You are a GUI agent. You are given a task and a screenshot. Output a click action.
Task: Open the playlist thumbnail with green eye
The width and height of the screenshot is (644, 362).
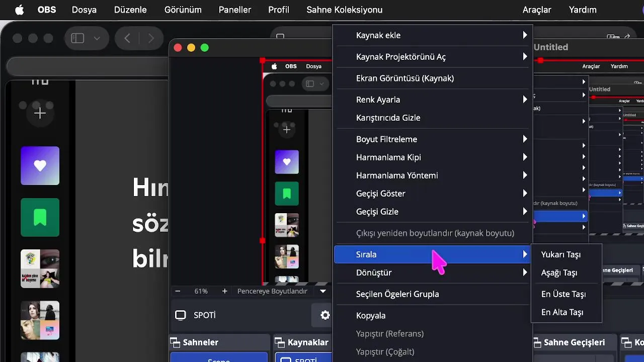pyautogui.click(x=40, y=268)
